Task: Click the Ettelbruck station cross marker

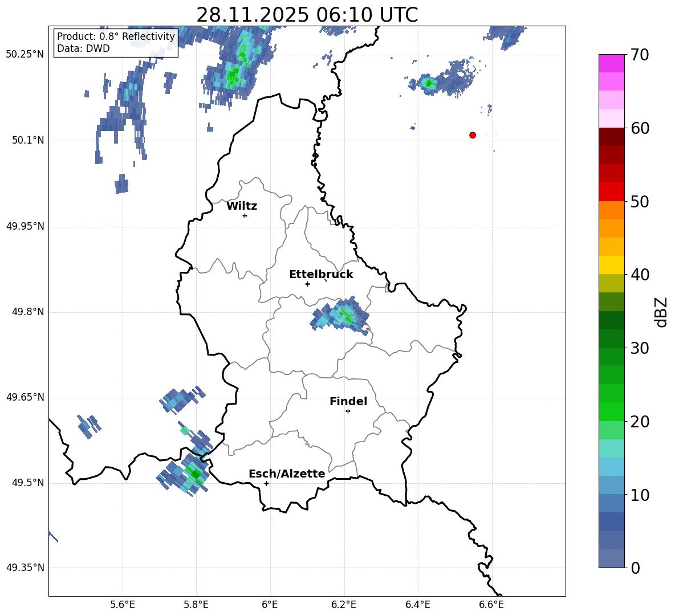Action: pos(307,284)
